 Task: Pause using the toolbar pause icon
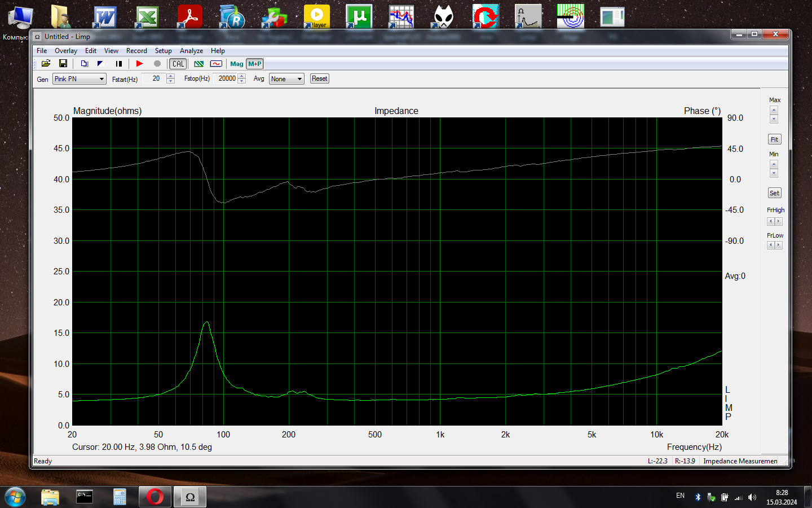119,64
